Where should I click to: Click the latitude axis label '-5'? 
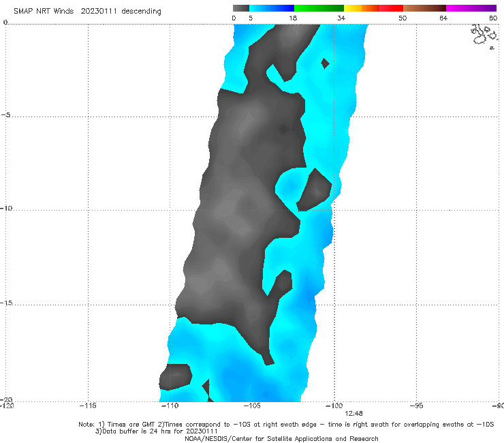(6, 115)
